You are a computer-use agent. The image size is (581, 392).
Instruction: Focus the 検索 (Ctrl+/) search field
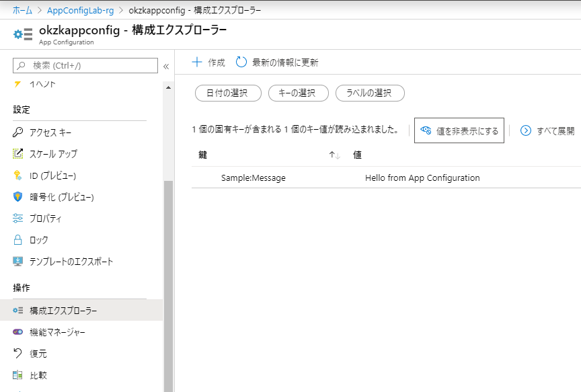85,66
